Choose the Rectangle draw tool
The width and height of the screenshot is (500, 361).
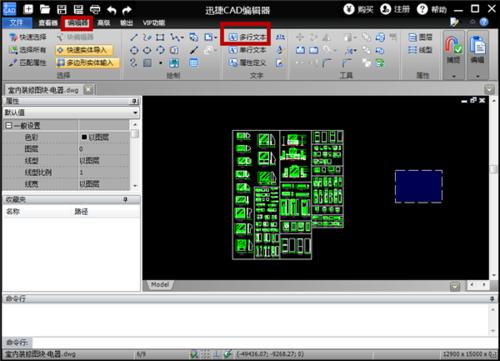point(160,37)
